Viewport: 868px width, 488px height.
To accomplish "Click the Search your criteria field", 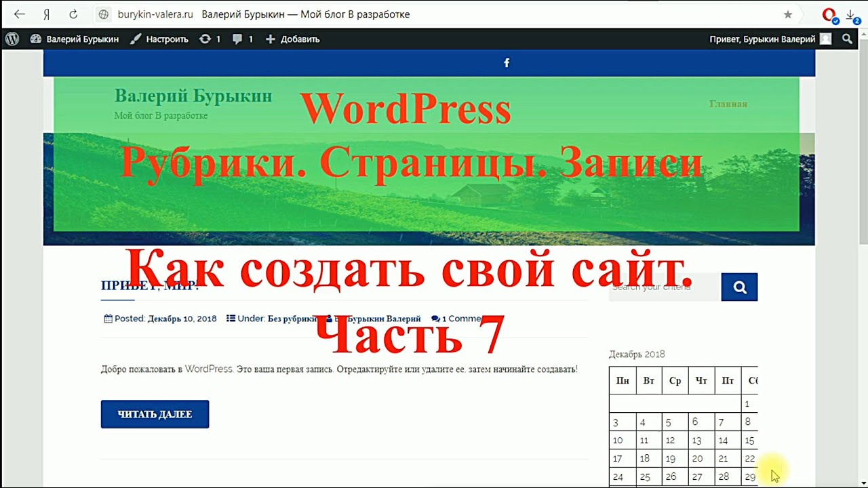I will pyautogui.click(x=664, y=287).
